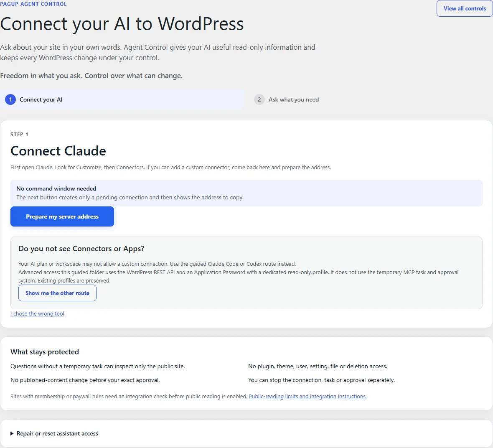
Task: Click the PAGUP AGENT CONTROL label
Action: pos(33,4)
